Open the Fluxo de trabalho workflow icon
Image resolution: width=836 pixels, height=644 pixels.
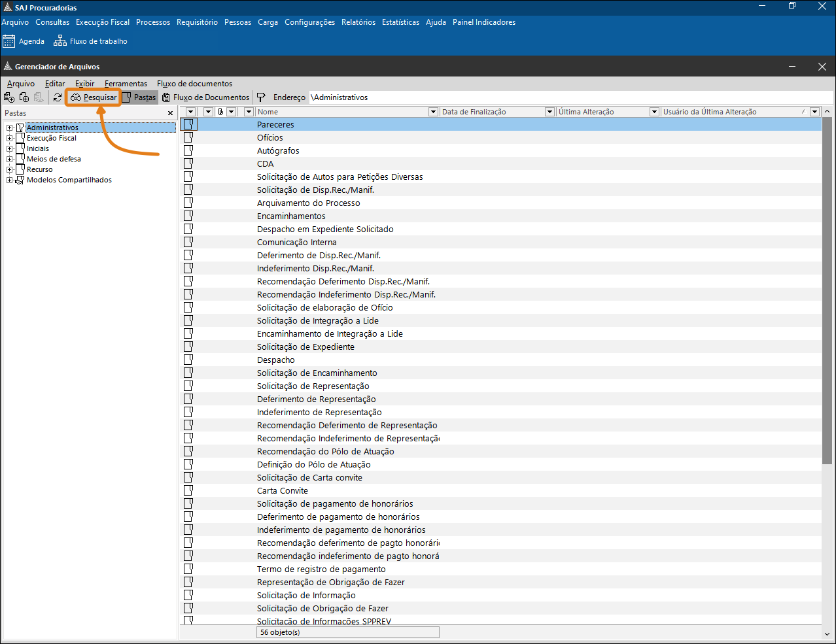click(60, 41)
